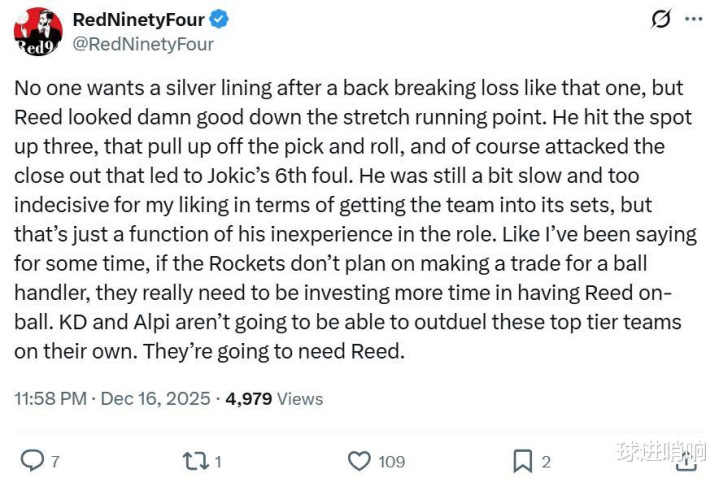
Task: Open the Grok explain-post icon
Action: (x=660, y=19)
